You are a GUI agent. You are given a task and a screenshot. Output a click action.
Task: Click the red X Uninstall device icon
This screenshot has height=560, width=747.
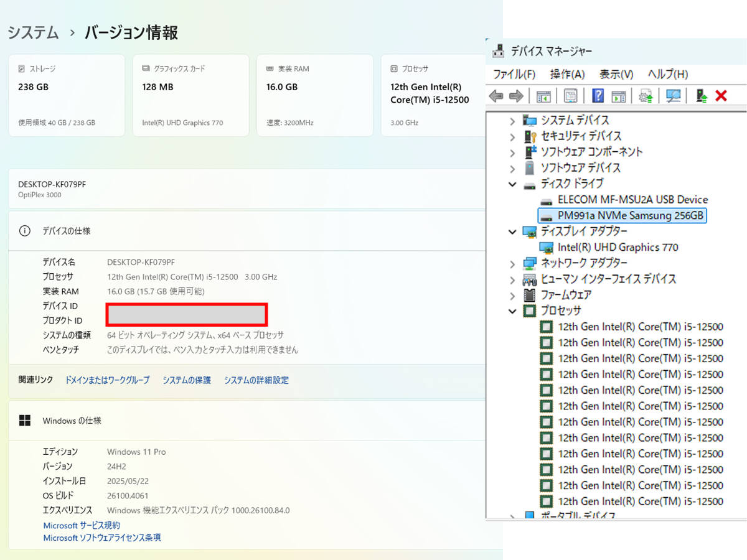click(x=721, y=96)
